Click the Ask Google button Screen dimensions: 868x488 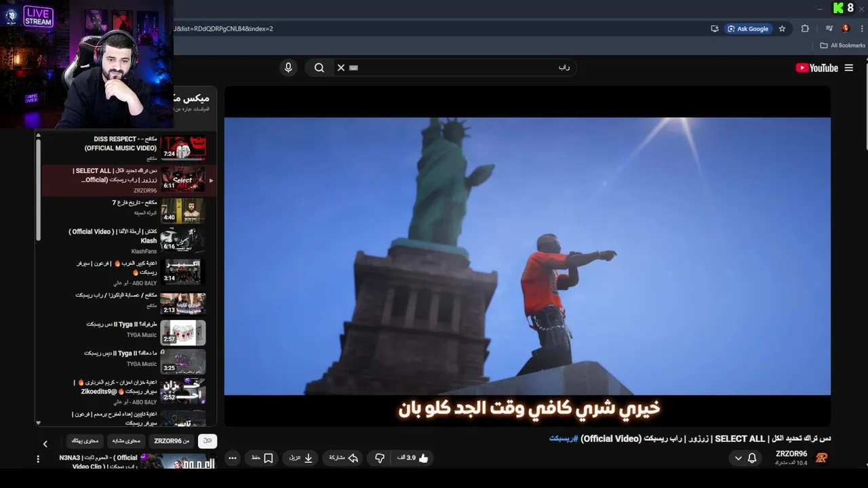[x=748, y=28]
